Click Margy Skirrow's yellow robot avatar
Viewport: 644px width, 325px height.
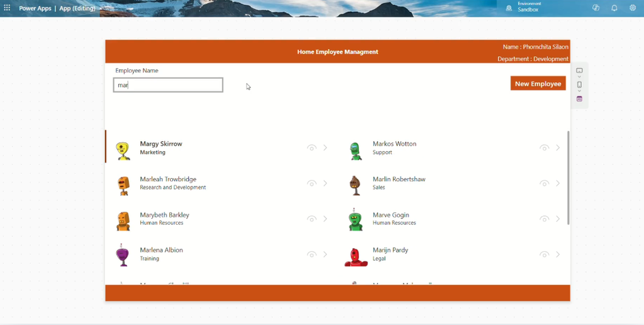(123, 151)
